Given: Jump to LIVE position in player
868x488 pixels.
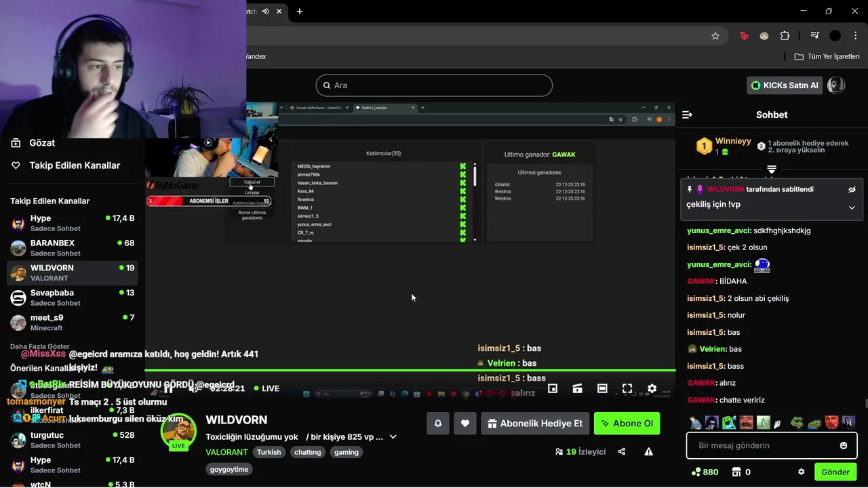Looking at the screenshot, I should [267, 388].
